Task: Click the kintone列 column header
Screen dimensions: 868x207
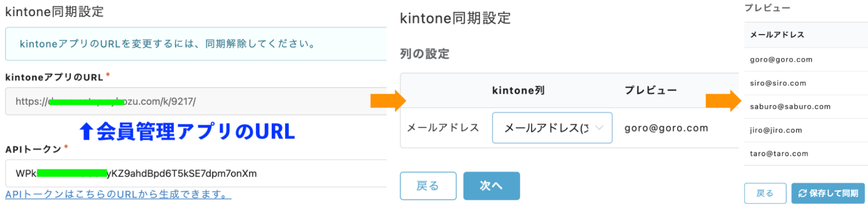Action: click(518, 90)
